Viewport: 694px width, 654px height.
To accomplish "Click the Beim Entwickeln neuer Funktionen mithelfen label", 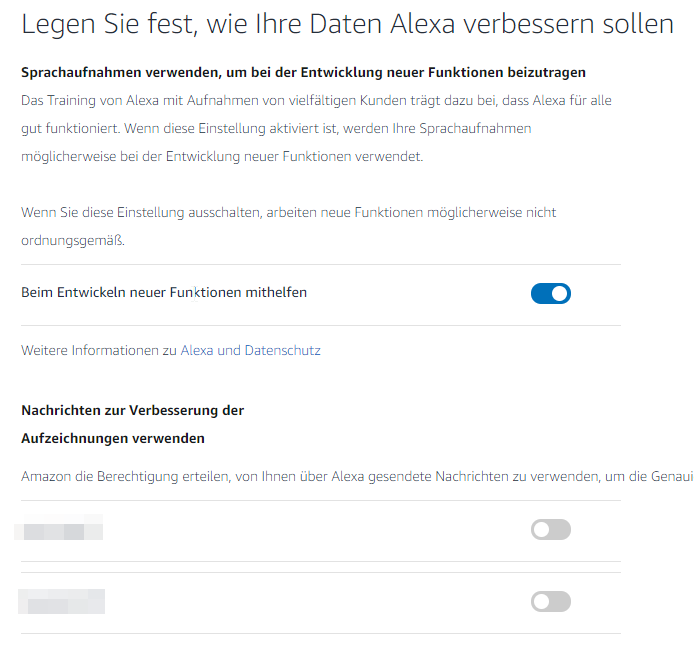I will 164,292.
